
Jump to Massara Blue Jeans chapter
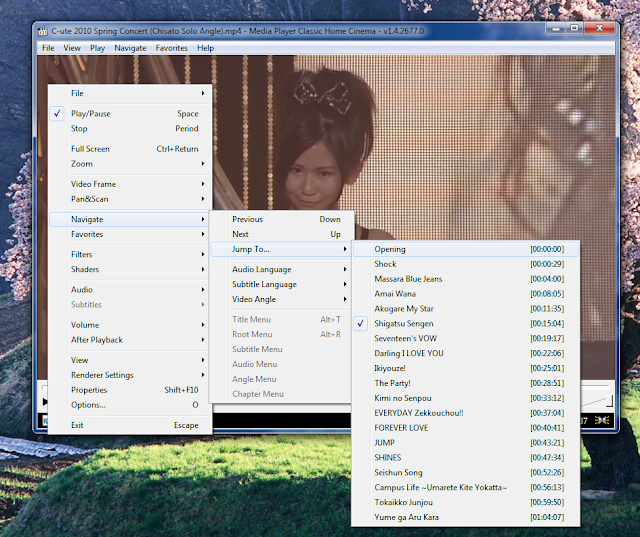(x=466, y=279)
